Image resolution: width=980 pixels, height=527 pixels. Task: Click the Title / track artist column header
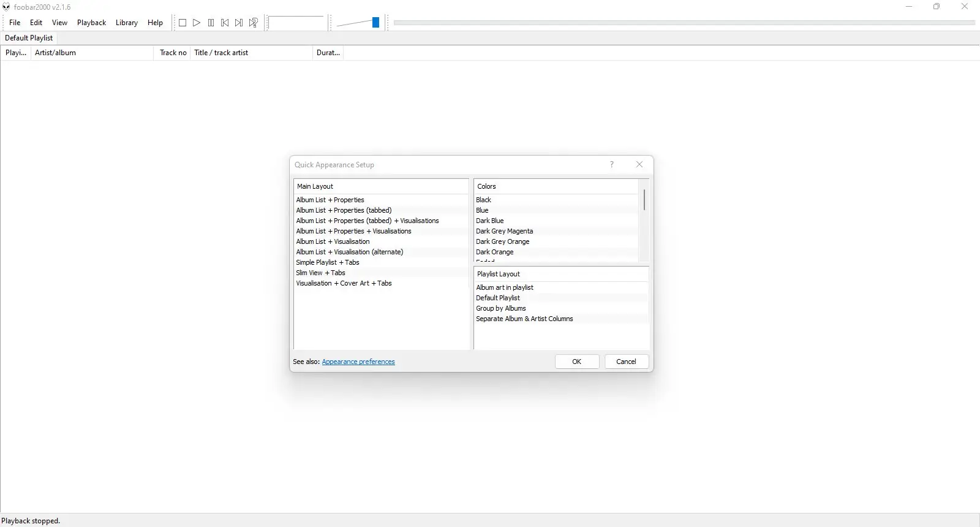click(252, 53)
